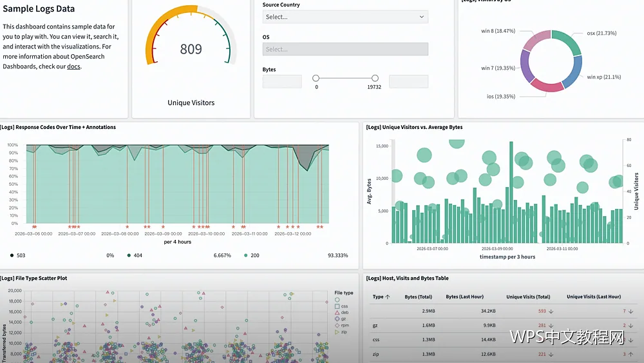The height and width of the screenshot is (363, 644).
Task: Toggle the 404 legend dot
Action: coord(129,255)
